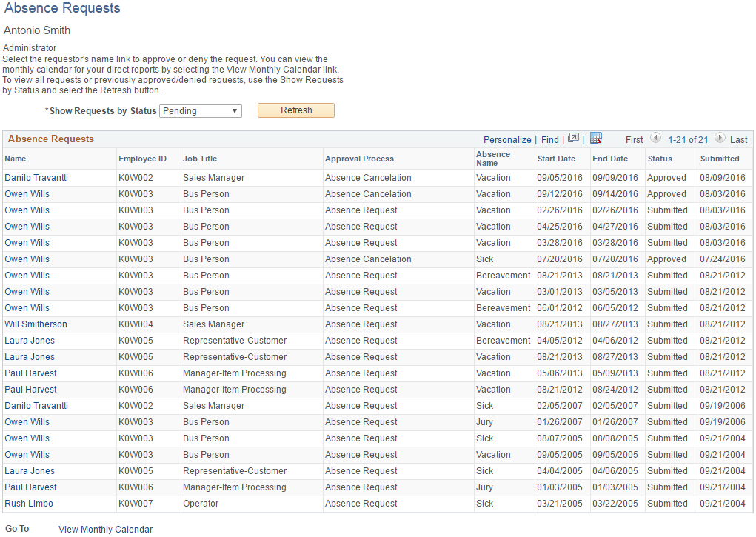
Task: Open Owen Wills request starting 04/25/2016
Action: point(27,227)
